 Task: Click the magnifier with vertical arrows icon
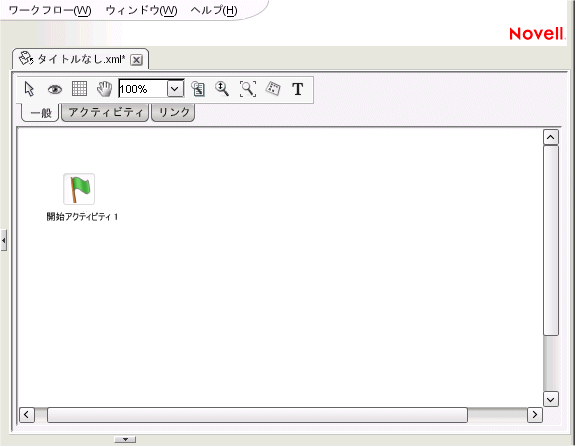coord(222,89)
